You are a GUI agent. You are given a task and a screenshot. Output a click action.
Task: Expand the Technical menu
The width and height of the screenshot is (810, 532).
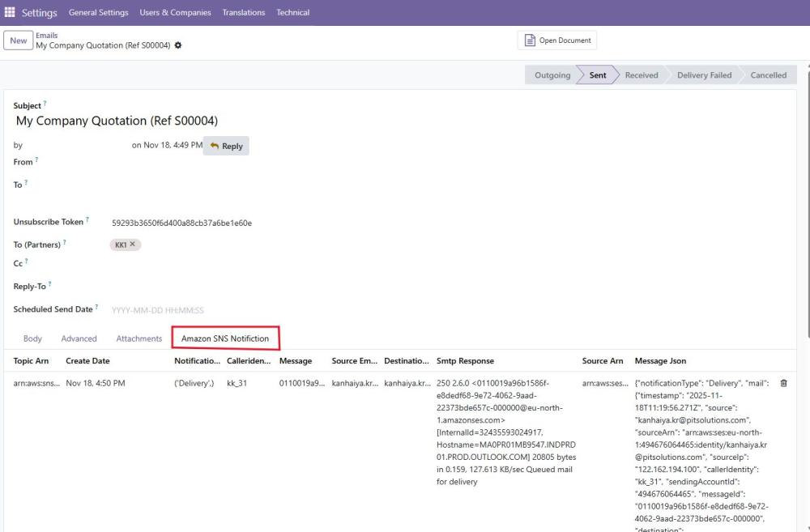pos(292,12)
